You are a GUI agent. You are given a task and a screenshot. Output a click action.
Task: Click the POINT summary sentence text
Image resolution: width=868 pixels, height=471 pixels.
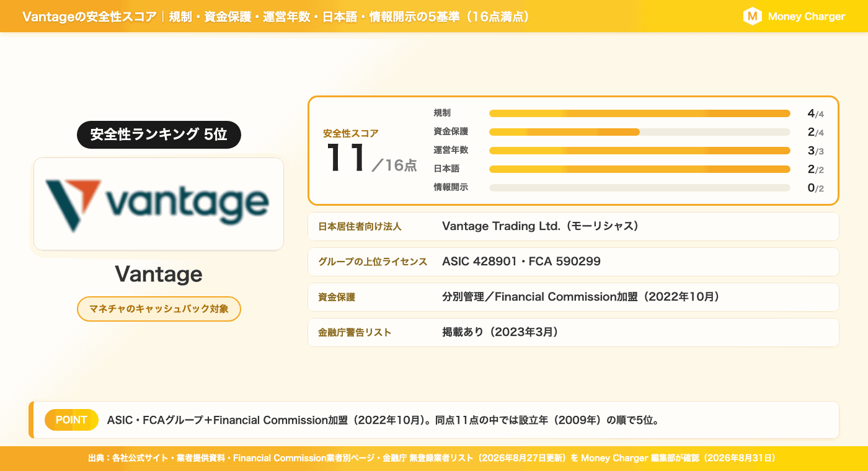click(x=383, y=420)
